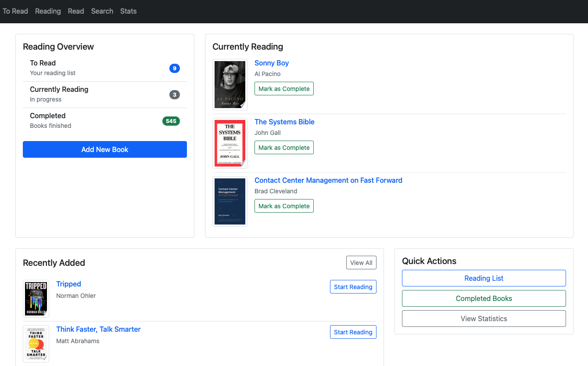Screen dimensions: 588x366
Task: Click the View Statistics button
Action: 484,319
